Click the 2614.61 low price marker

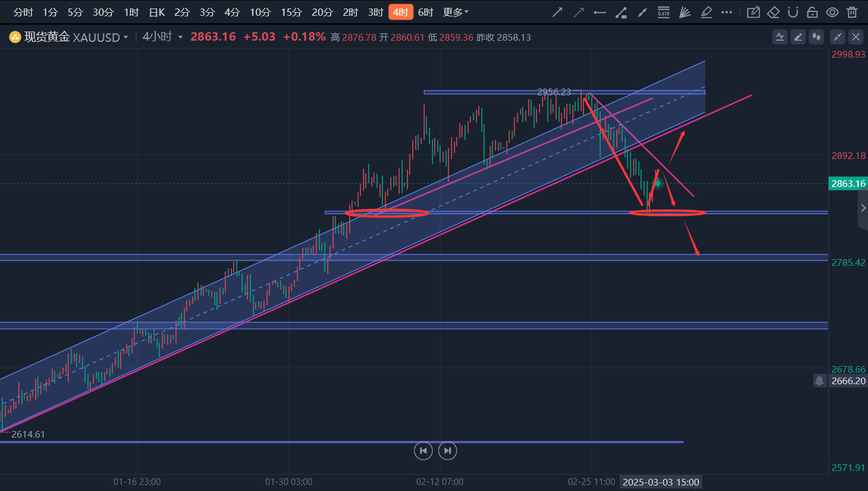[28, 434]
